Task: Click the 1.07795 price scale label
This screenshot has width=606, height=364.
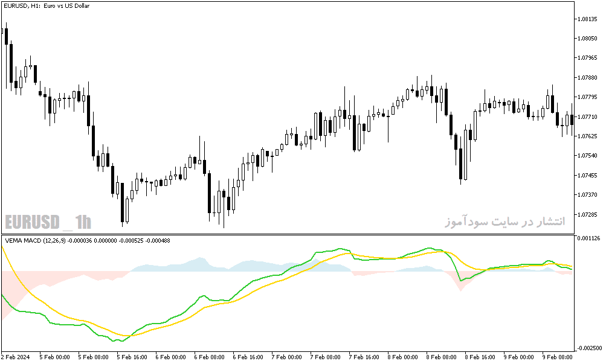Action: click(587, 97)
